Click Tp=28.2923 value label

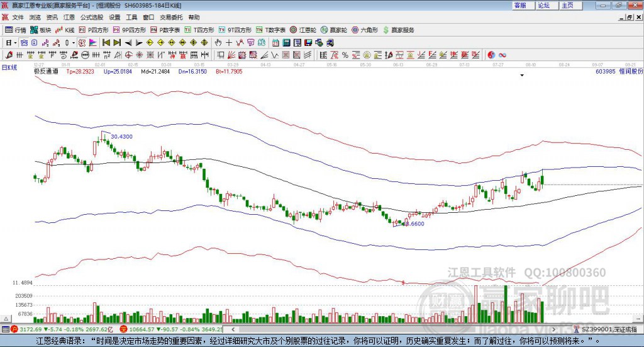click(x=80, y=72)
